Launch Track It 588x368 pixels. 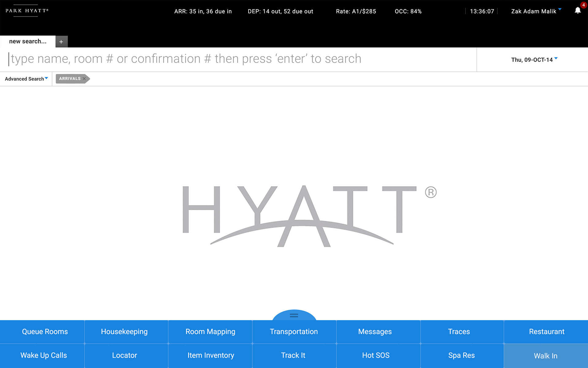[294, 356]
